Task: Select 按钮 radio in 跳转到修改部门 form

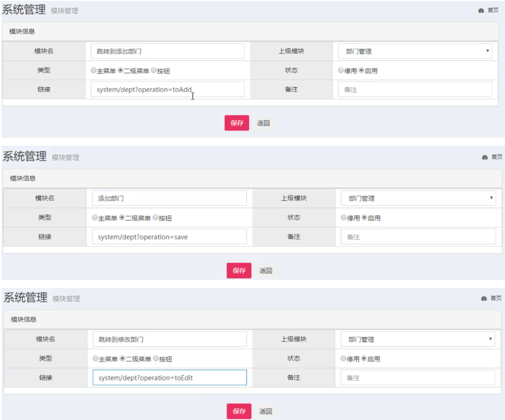Action: [x=156, y=358]
